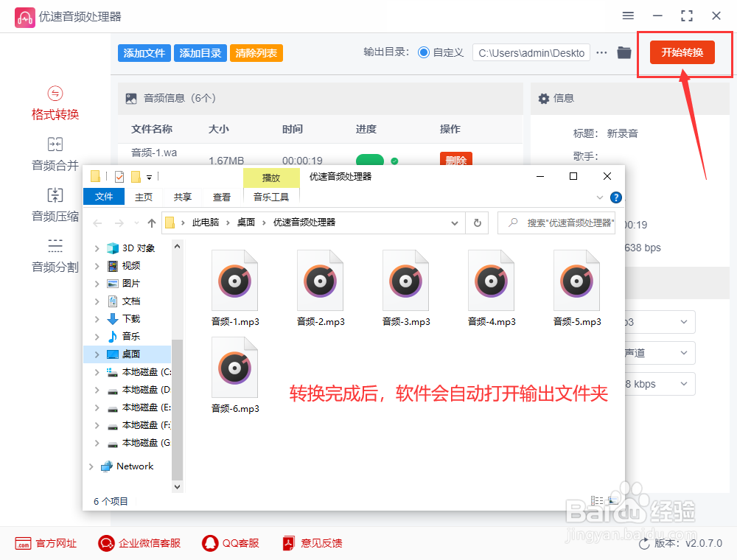
Task: Open 意见反馈 feedback link
Action: 312,543
